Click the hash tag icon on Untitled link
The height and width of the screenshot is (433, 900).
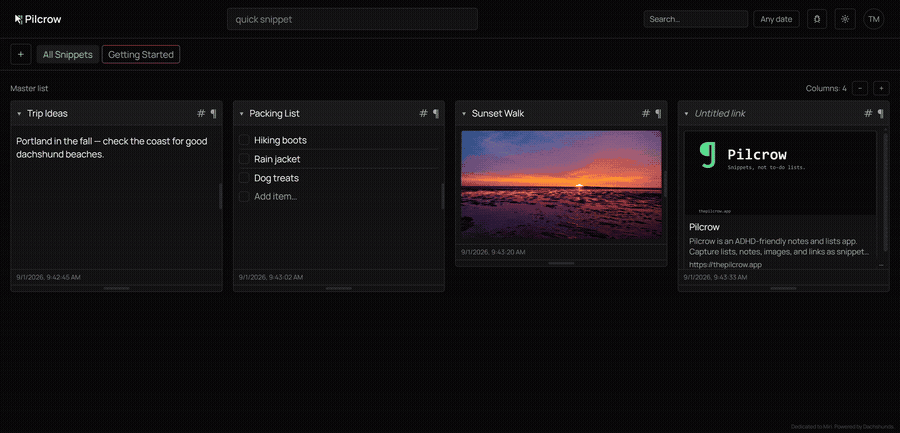(x=868, y=113)
